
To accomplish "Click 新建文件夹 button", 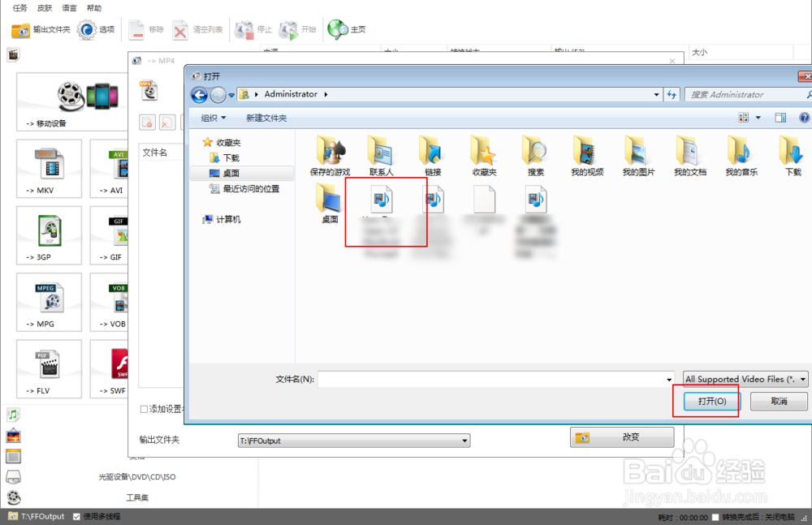I will [x=266, y=118].
